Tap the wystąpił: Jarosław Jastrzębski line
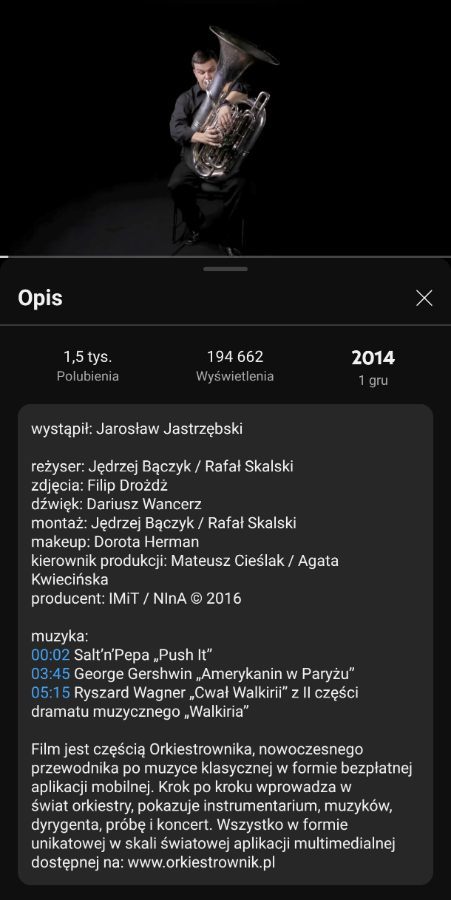Viewport: 451px width, 900px height. pyautogui.click(x=137, y=429)
